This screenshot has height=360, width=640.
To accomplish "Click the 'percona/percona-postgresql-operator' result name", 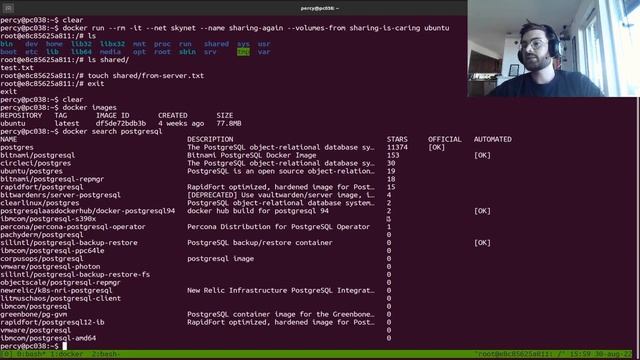I will point(73,227).
